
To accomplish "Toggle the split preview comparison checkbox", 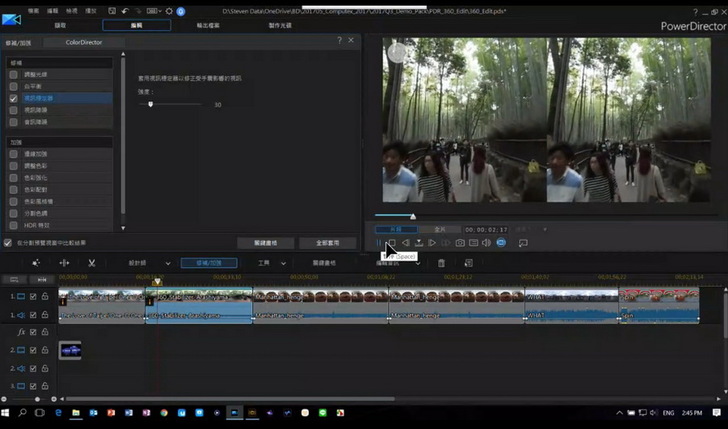I will point(9,242).
